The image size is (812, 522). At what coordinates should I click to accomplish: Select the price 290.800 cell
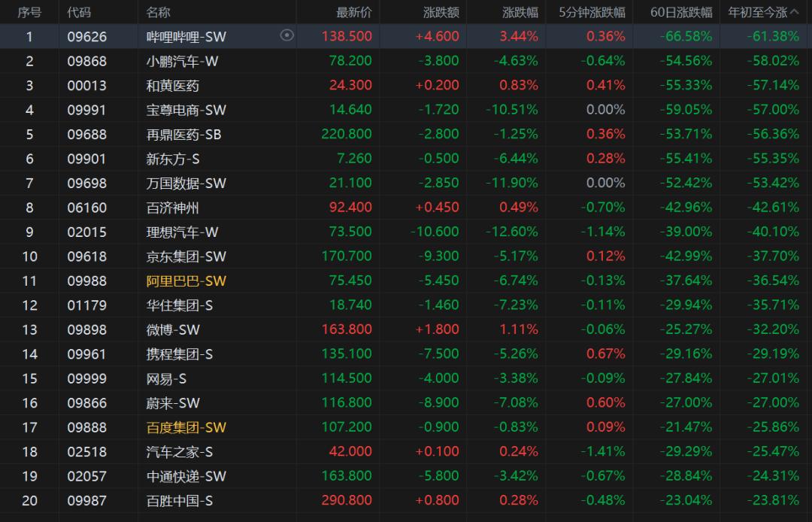(x=347, y=501)
